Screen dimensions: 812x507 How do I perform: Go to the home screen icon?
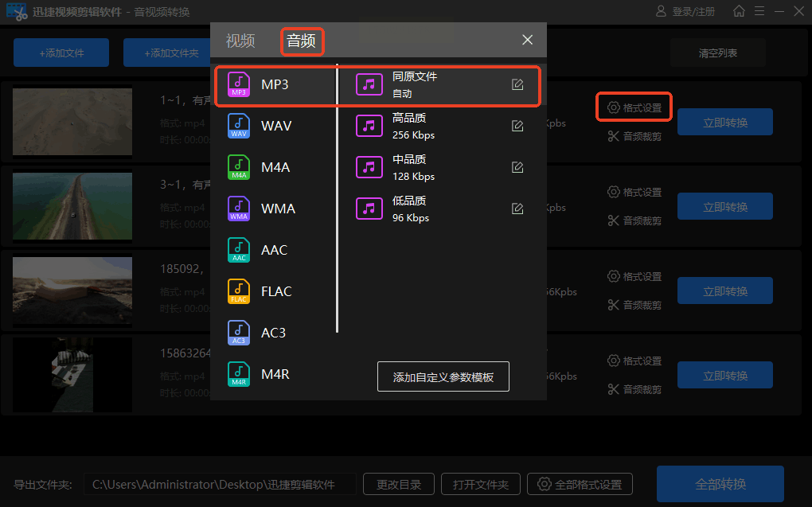click(739, 11)
